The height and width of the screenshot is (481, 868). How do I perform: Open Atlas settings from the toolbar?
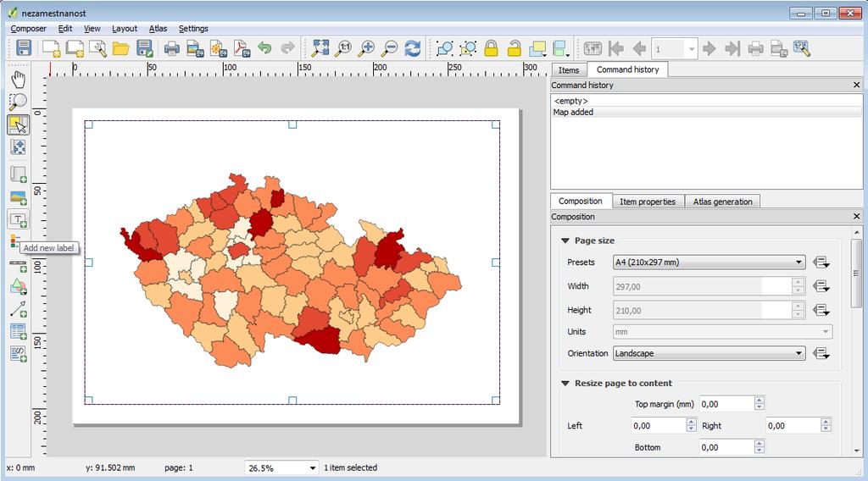[x=802, y=48]
